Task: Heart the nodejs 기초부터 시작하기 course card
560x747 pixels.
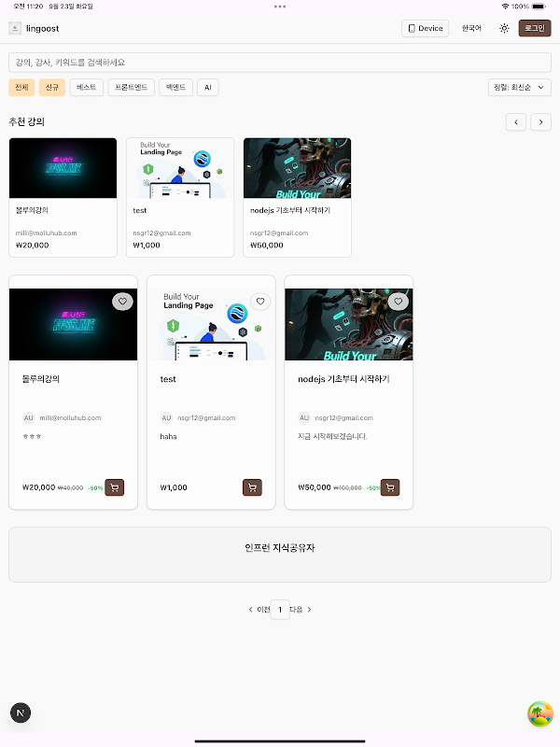Action: click(399, 301)
